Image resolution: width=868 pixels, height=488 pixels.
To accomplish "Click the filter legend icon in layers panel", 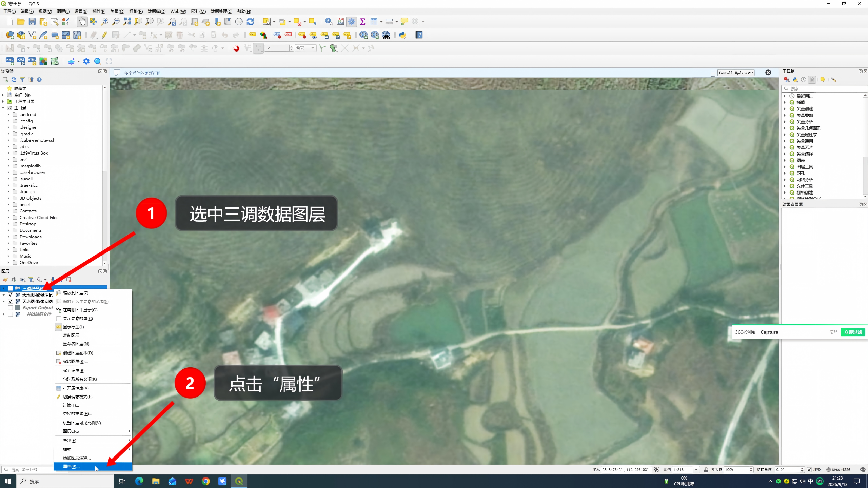I will tap(31, 280).
